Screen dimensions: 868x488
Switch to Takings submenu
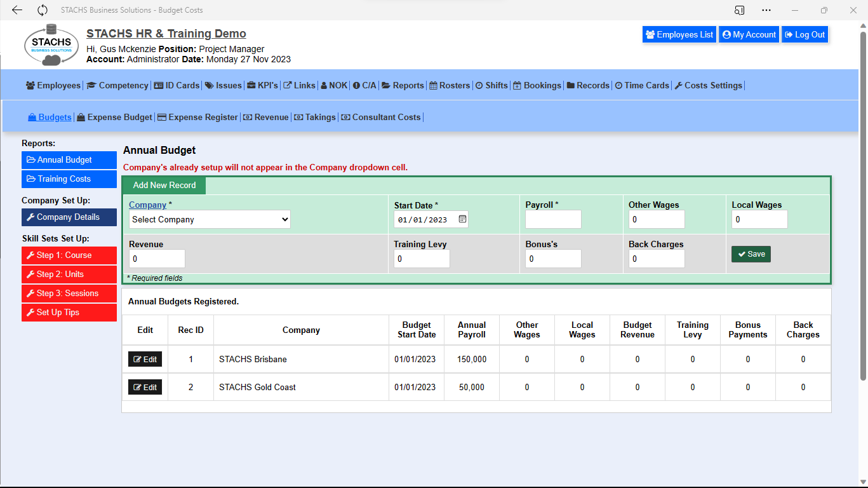pyautogui.click(x=314, y=117)
